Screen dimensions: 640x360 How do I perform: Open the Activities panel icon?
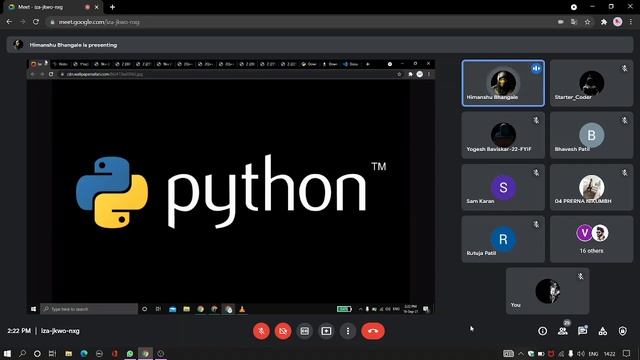(x=602, y=331)
